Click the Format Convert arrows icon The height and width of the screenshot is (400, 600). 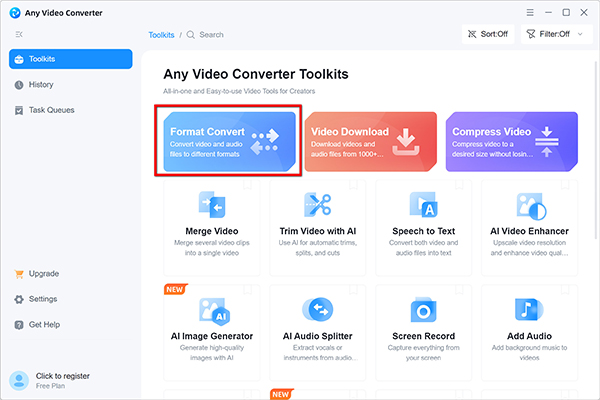[265, 142]
